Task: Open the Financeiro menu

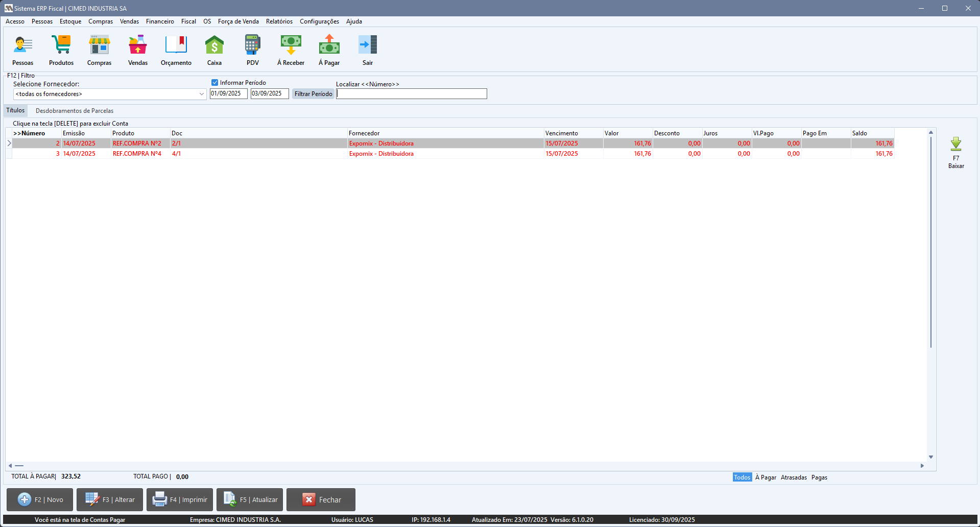Action: (160, 21)
